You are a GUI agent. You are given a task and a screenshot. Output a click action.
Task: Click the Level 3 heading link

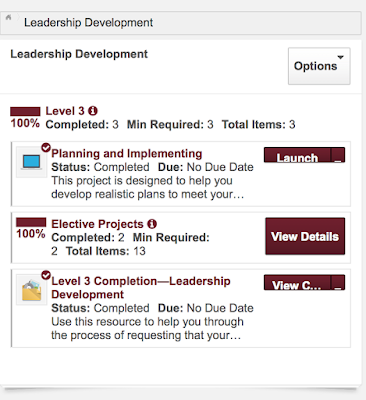(x=65, y=111)
